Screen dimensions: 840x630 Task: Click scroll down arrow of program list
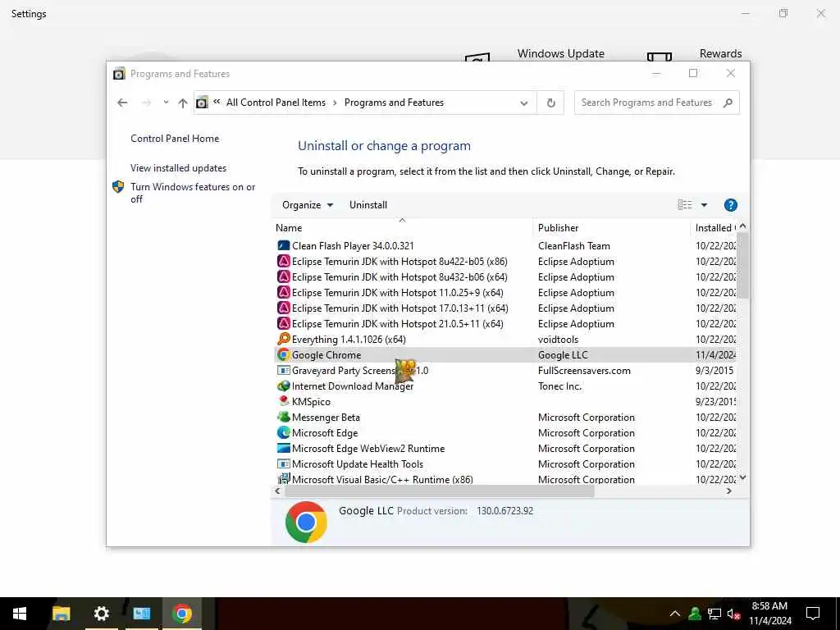pos(742,477)
